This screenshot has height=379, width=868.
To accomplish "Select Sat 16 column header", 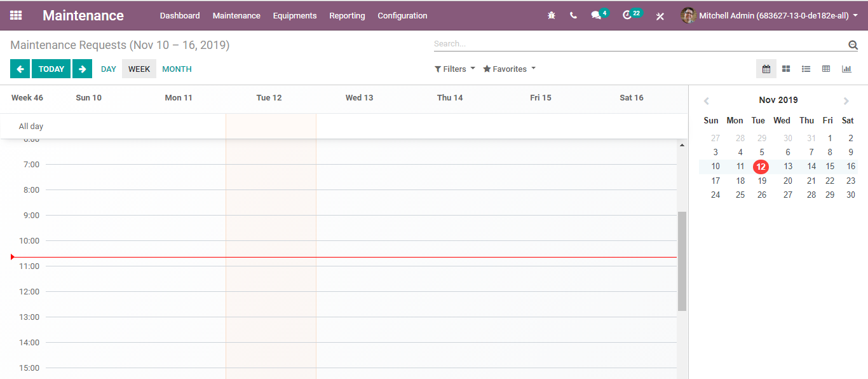I will (632, 97).
